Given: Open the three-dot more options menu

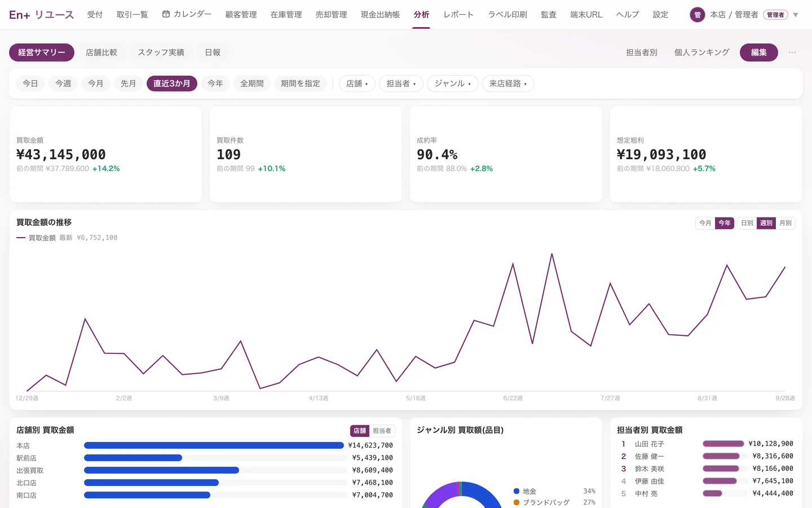Looking at the screenshot, I should coord(792,52).
